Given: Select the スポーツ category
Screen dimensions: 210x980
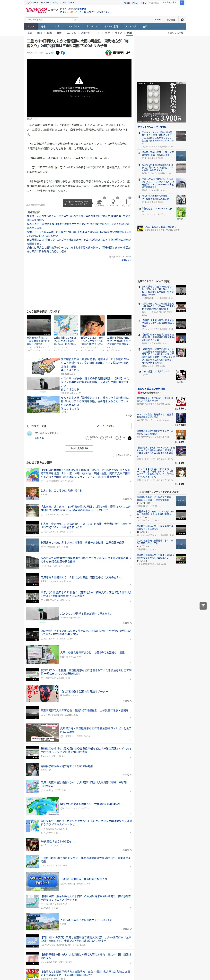Looking at the screenshot, I should click(86, 33).
